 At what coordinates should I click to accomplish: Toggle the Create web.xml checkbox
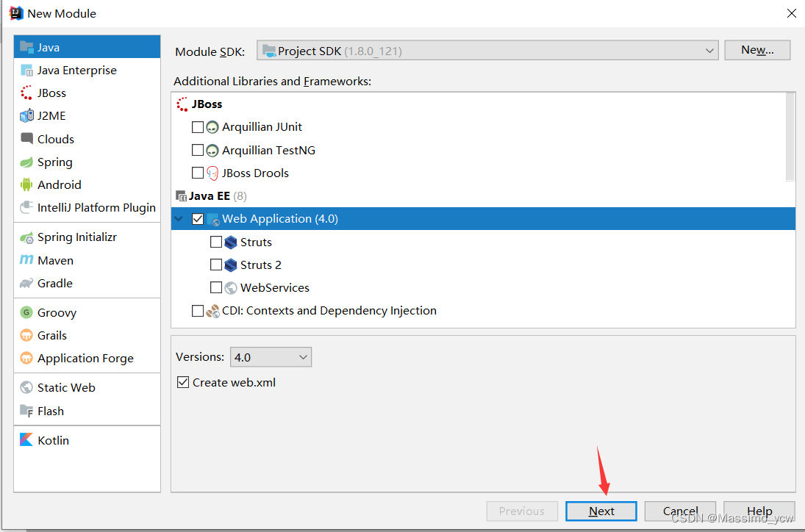pyautogui.click(x=183, y=382)
